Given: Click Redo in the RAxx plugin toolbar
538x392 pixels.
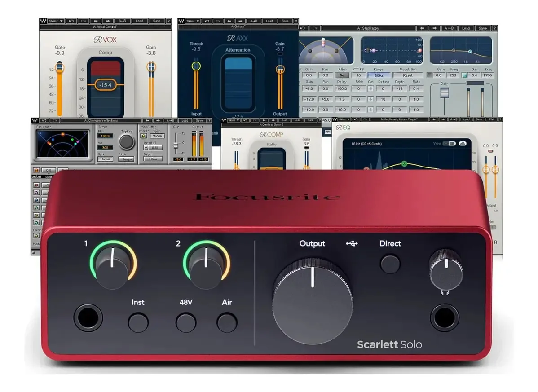Looking at the screenshot, I should pyautogui.click(x=218, y=21).
